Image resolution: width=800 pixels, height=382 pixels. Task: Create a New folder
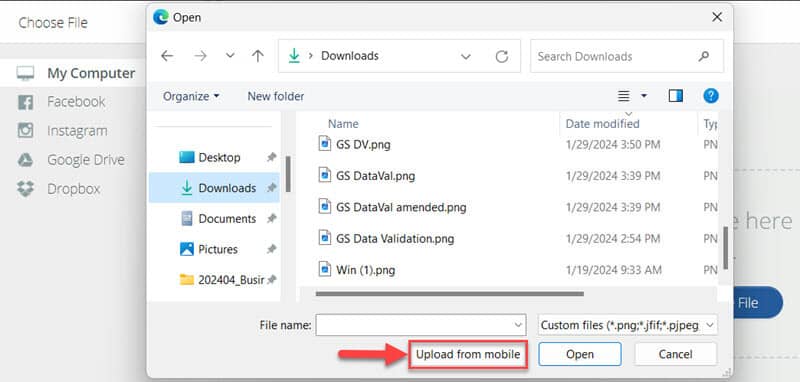(276, 96)
